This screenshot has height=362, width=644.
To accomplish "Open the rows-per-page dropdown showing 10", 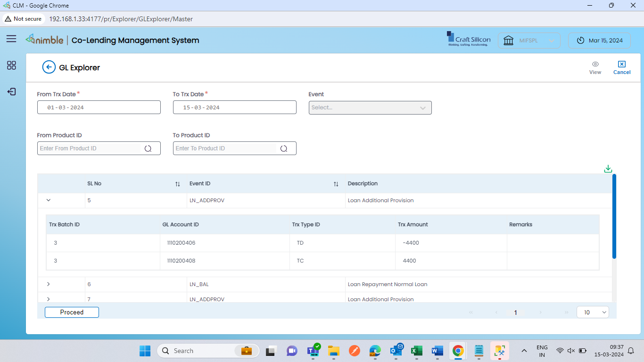I will tap(593, 312).
